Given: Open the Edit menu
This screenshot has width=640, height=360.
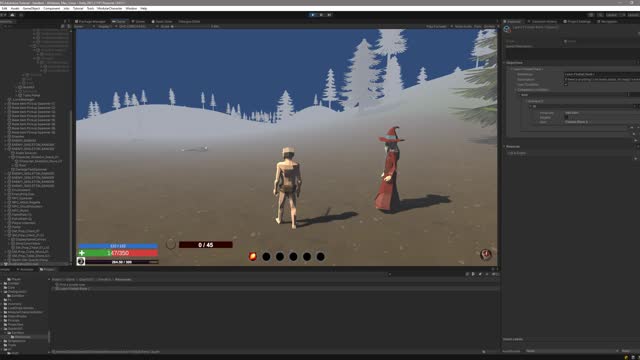Looking at the screenshot, I should coord(4,8).
